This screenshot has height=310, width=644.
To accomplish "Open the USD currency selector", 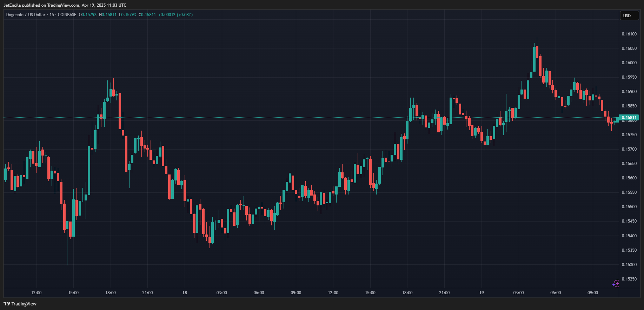I will tap(629, 15).
